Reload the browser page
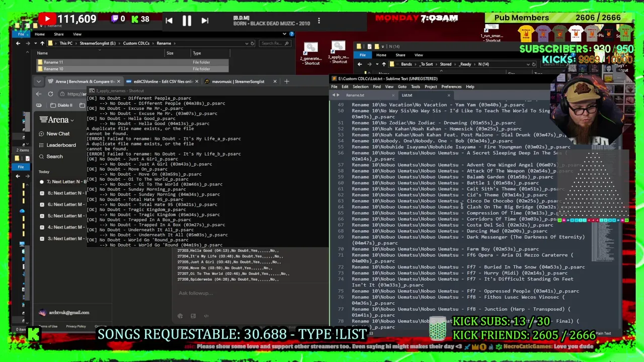 point(50,94)
